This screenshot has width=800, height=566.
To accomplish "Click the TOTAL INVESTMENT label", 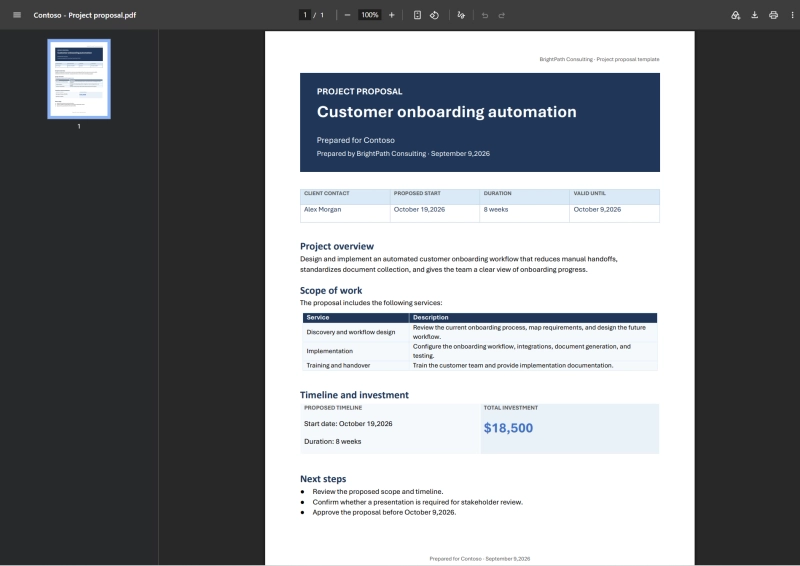I will pyautogui.click(x=511, y=408).
